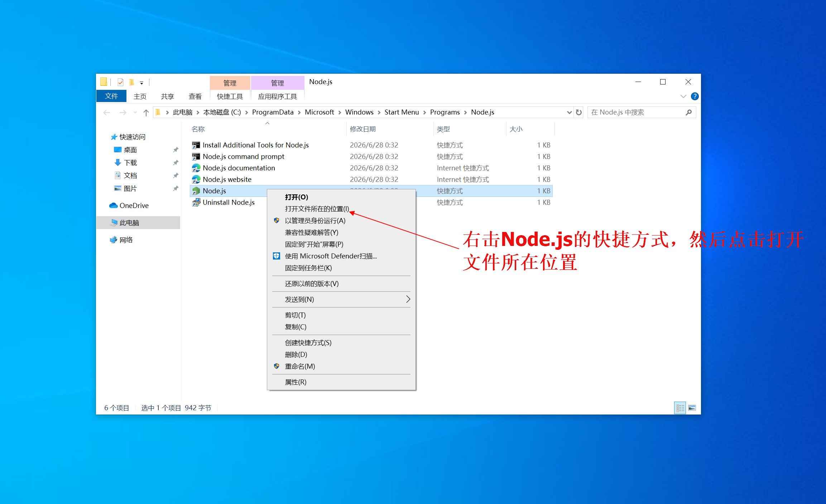The height and width of the screenshot is (504, 826).
Task: Click the admin shield icon next to 以管理员身份运行
Action: pos(276,220)
